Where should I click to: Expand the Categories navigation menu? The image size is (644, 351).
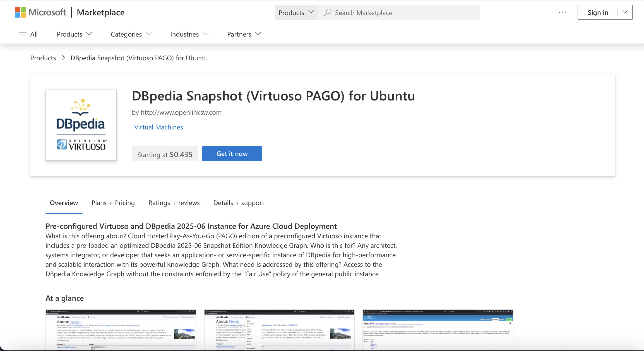pos(131,34)
